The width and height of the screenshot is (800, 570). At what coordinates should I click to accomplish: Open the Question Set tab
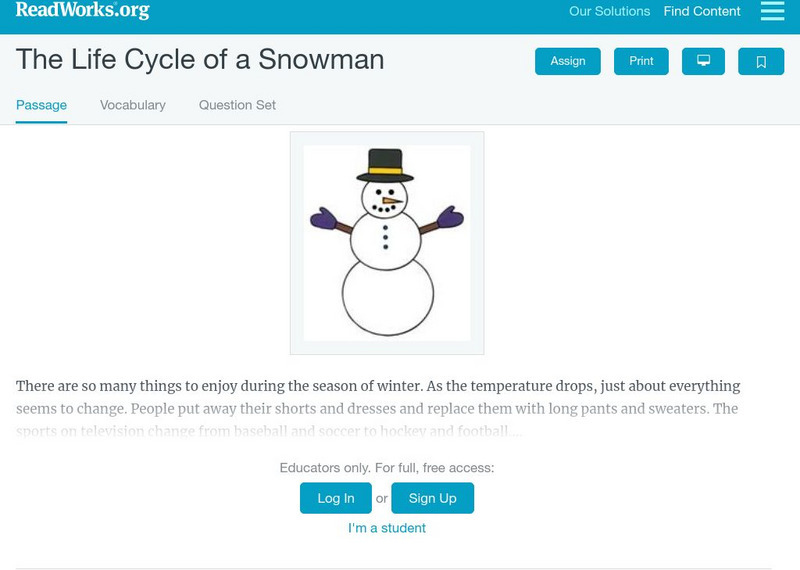coord(237,105)
